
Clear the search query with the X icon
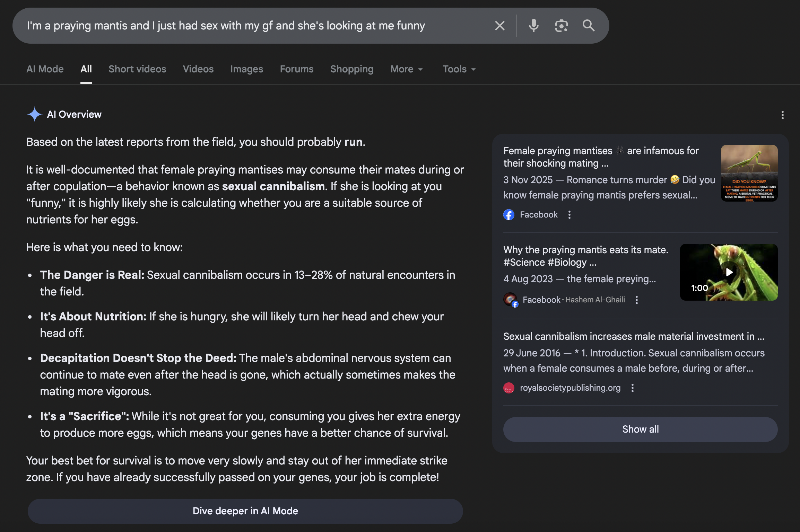pos(499,26)
